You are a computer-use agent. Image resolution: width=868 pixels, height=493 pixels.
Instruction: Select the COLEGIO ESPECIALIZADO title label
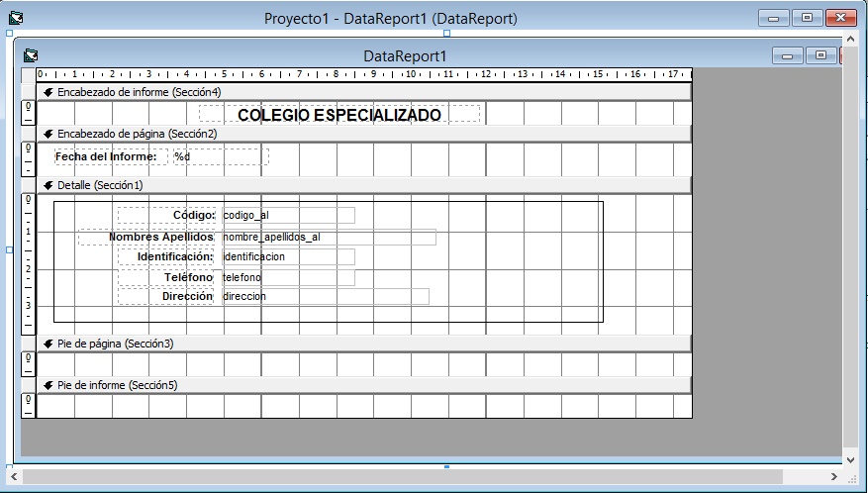click(339, 115)
